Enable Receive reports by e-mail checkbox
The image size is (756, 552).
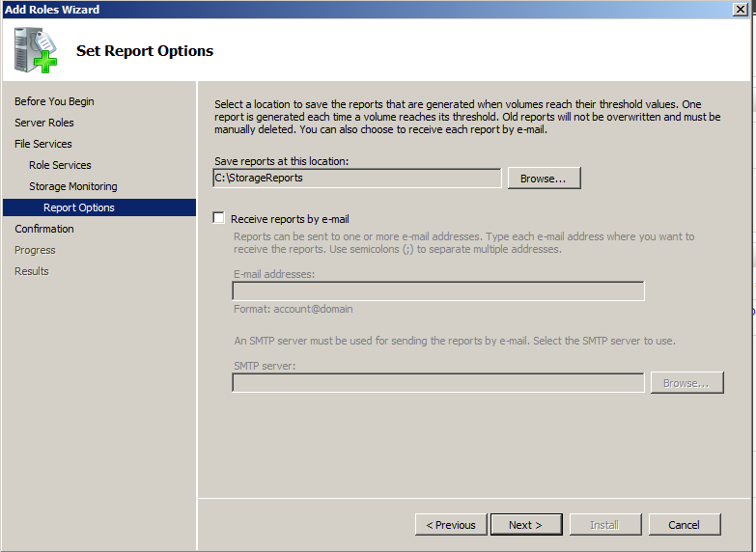(219, 219)
